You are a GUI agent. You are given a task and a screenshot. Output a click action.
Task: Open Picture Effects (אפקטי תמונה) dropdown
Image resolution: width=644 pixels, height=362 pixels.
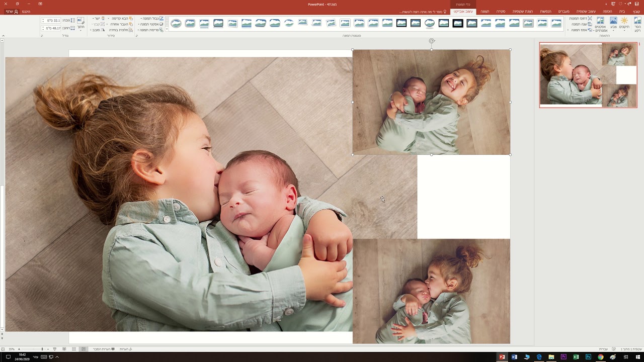click(151, 24)
